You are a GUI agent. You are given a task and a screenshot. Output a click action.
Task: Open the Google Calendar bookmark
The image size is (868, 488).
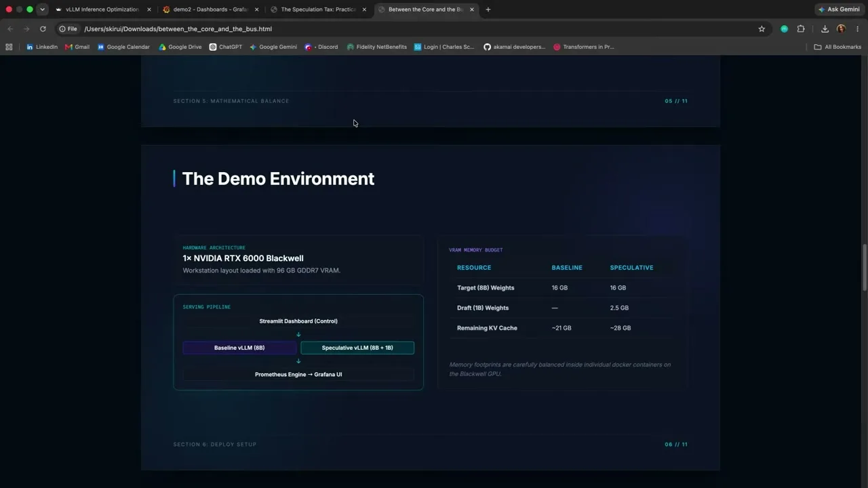point(123,47)
